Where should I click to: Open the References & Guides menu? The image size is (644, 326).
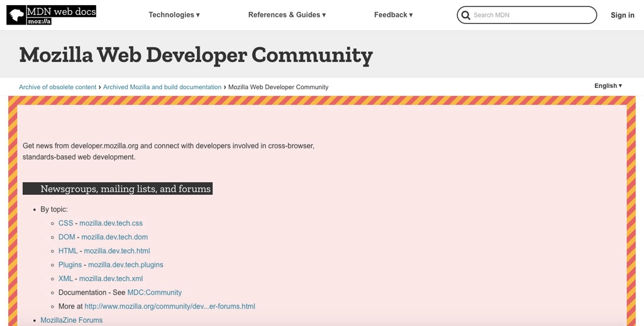pos(287,15)
